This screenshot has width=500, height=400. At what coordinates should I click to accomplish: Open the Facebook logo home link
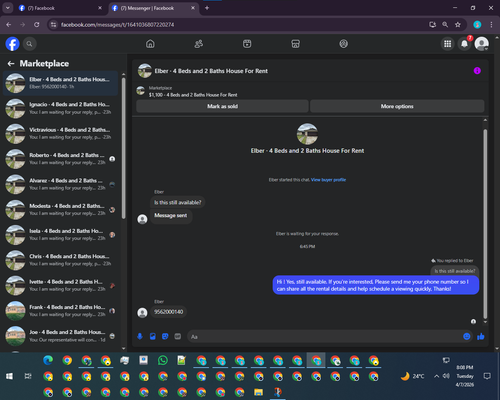tap(12, 44)
